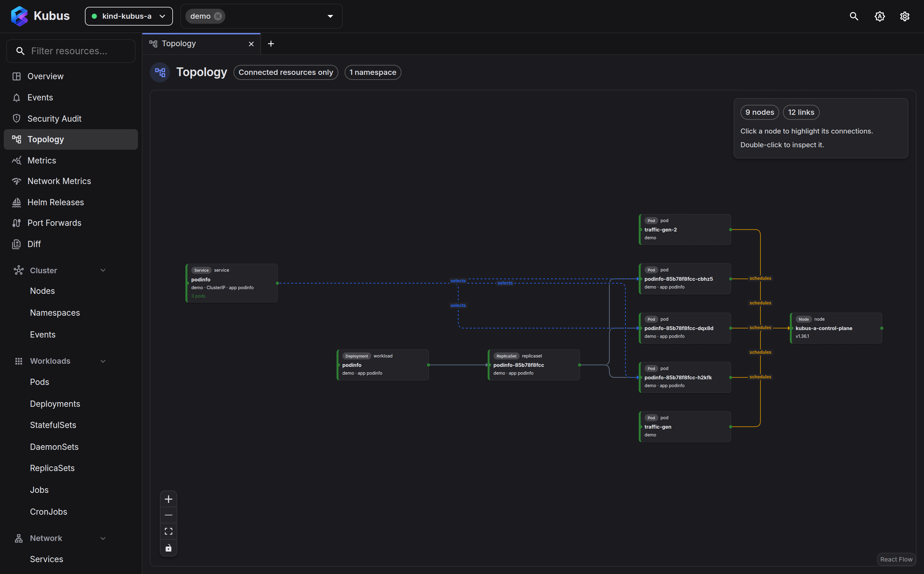Select the kubus-a-control-plane node card
The height and width of the screenshot is (574, 924).
coord(836,328)
